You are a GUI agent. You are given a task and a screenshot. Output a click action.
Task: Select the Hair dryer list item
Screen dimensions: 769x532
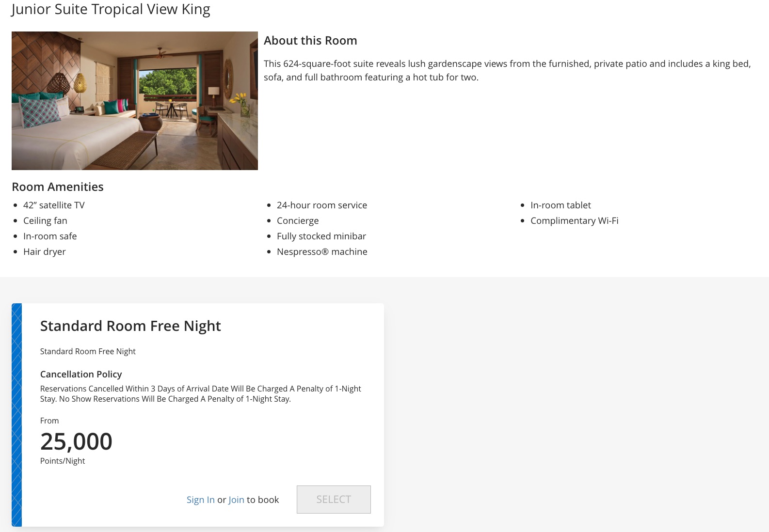click(45, 251)
